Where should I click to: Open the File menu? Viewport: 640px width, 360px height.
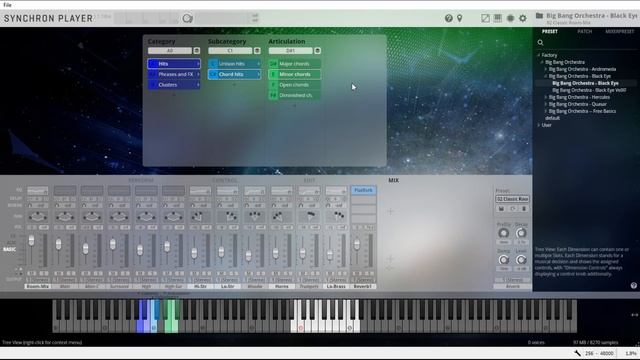(7, 5)
